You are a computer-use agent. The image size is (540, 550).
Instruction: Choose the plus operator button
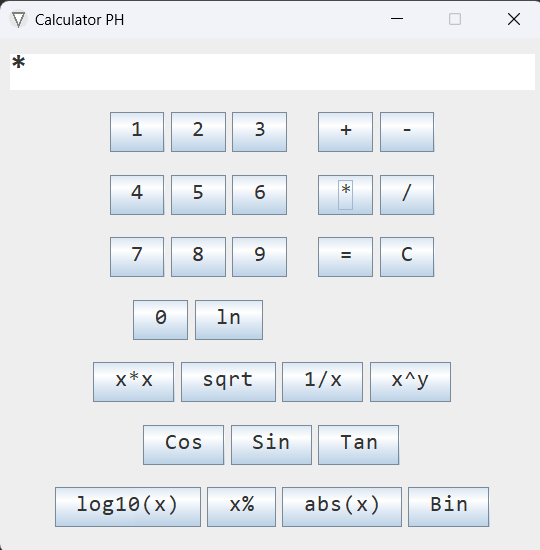click(345, 132)
